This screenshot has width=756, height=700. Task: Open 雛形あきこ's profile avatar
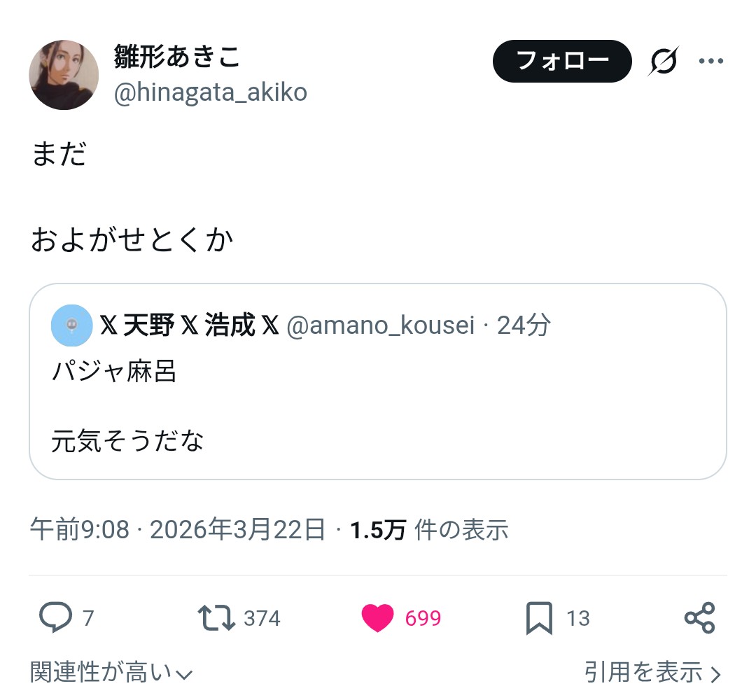tap(64, 75)
